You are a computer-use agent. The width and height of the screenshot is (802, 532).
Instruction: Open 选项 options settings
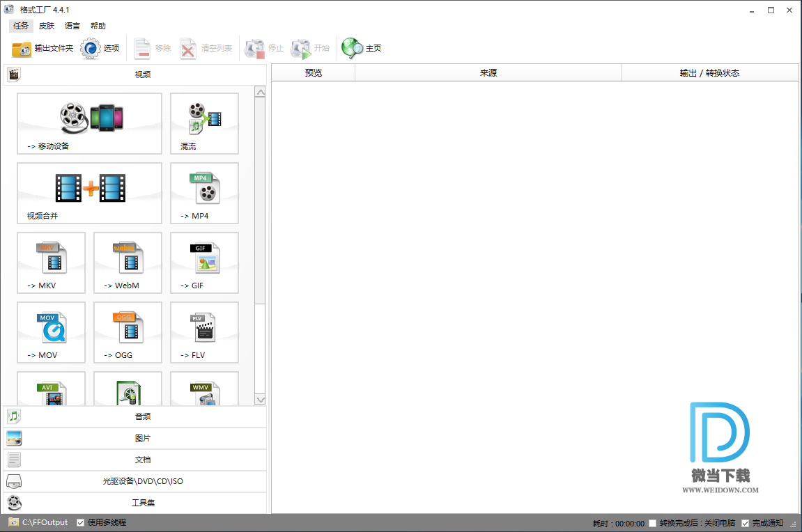[x=100, y=48]
